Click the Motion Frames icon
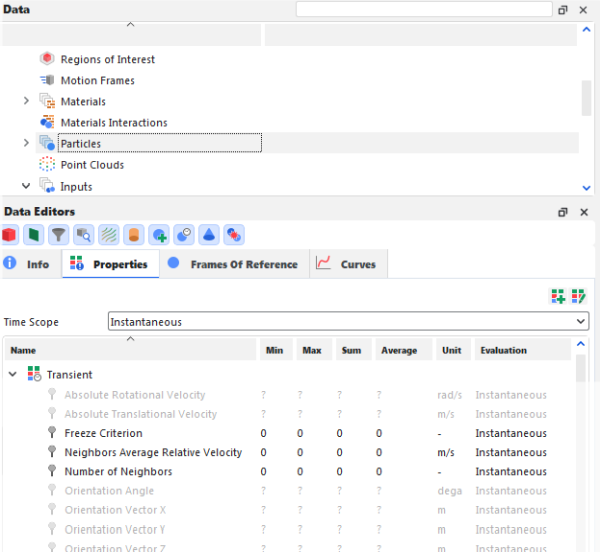Screen dimensions: 600x552 pos(47,80)
